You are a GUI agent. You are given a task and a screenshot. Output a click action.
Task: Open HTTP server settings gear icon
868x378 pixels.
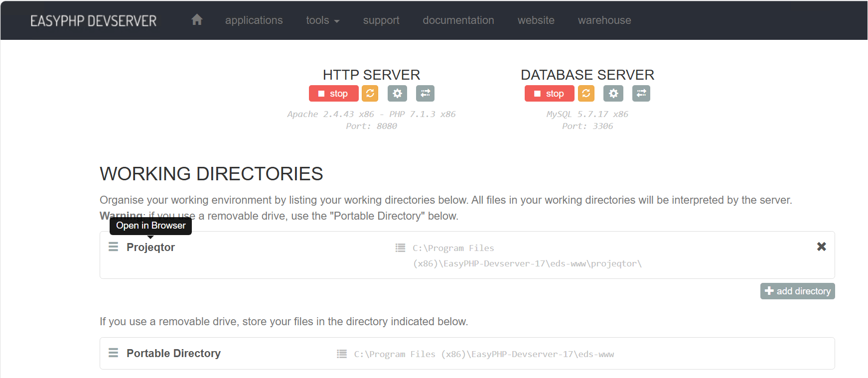[x=397, y=94]
